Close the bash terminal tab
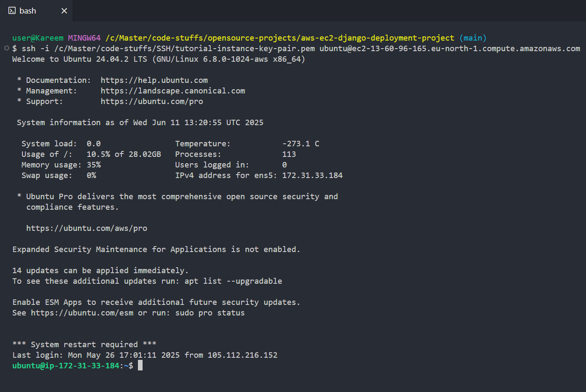Screen dimensions: 586x392 coord(64,11)
